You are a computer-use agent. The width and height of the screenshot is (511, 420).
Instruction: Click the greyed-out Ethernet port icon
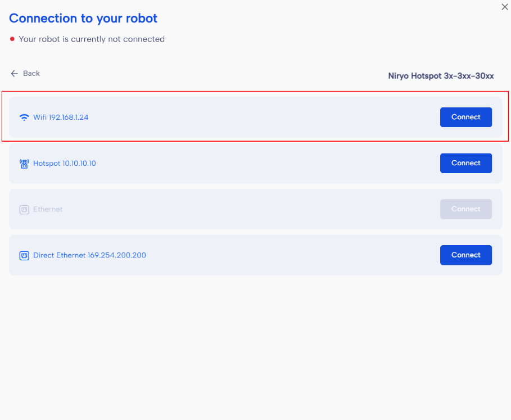click(x=24, y=210)
